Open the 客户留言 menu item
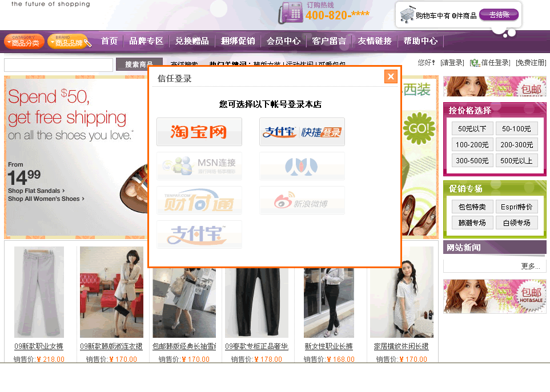 (329, 41)
